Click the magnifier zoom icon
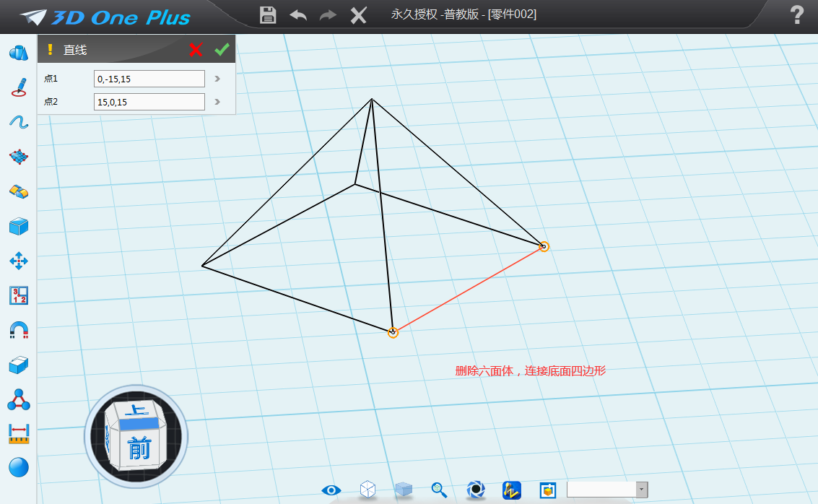This screenshot has height=504, width=818. pos(439,490)
